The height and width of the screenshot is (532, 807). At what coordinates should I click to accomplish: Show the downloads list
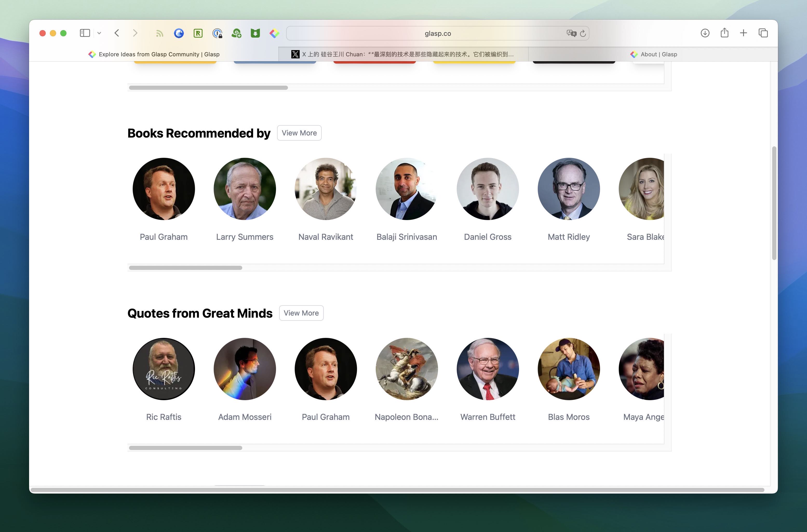705,33
